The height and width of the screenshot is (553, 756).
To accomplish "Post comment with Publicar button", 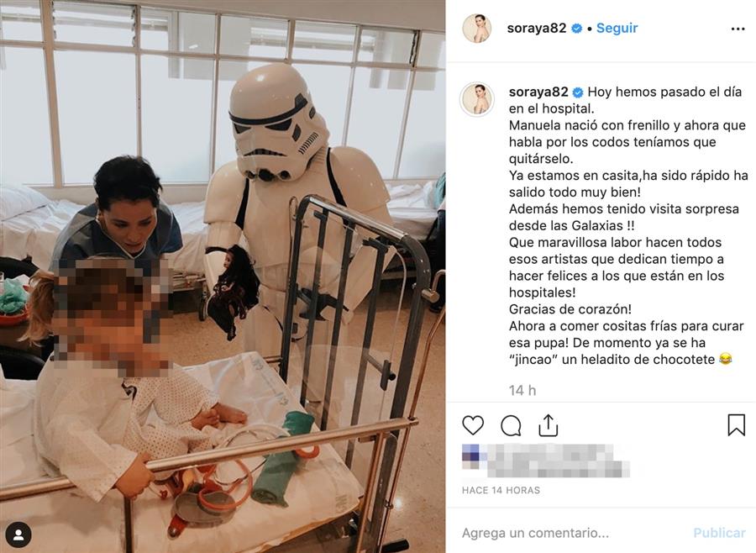I will 719,533.
